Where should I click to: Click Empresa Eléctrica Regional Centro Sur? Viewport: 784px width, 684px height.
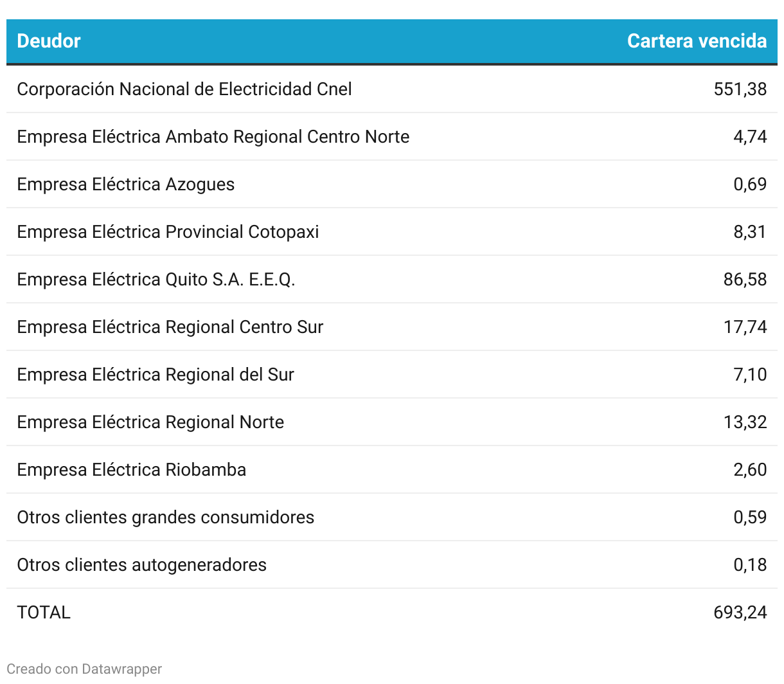(x=170, y=327)
